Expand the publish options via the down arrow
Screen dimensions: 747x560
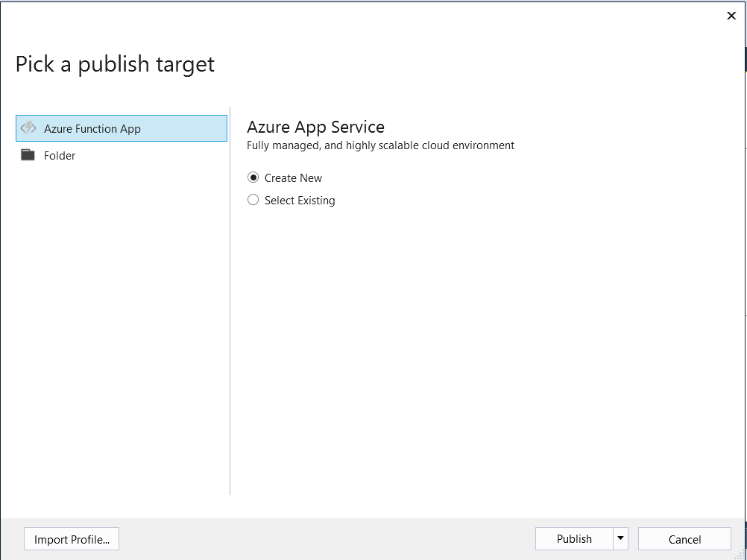point(620,538)
